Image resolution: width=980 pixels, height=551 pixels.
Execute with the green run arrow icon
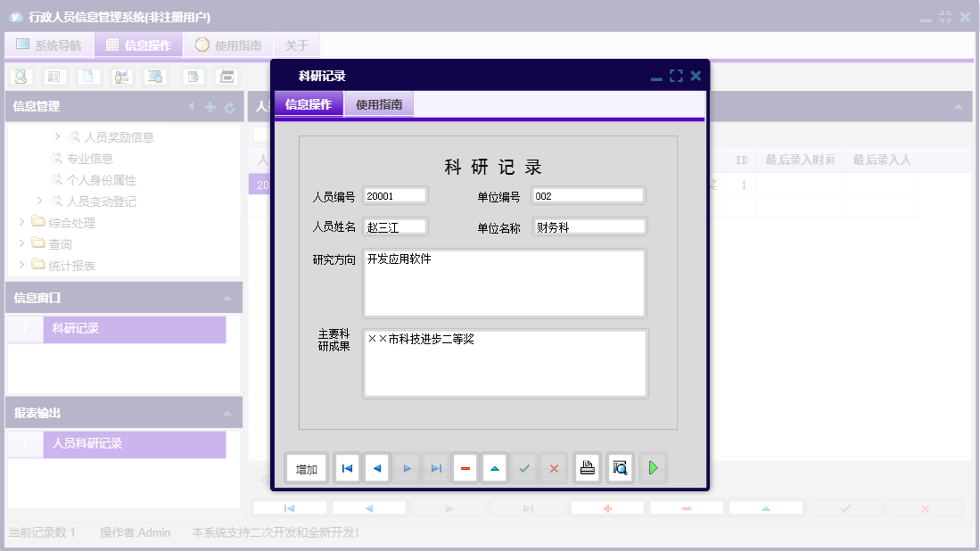tap(653, 467)
